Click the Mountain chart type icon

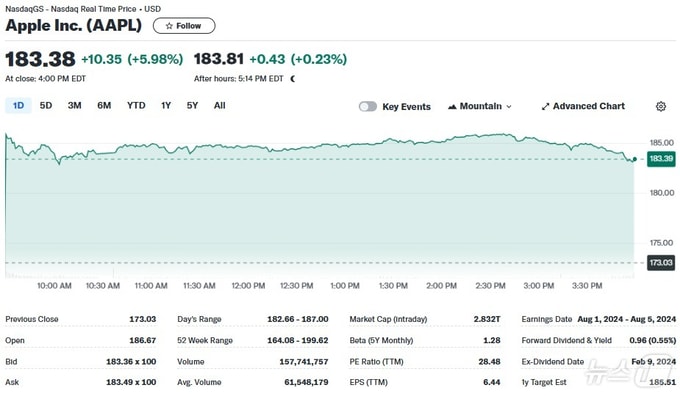coord(452,107)
